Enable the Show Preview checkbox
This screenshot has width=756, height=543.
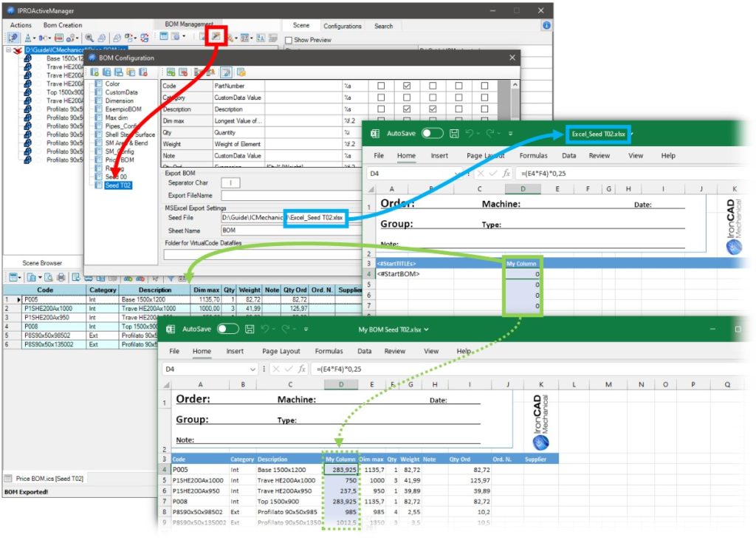(x=289, y=40)
